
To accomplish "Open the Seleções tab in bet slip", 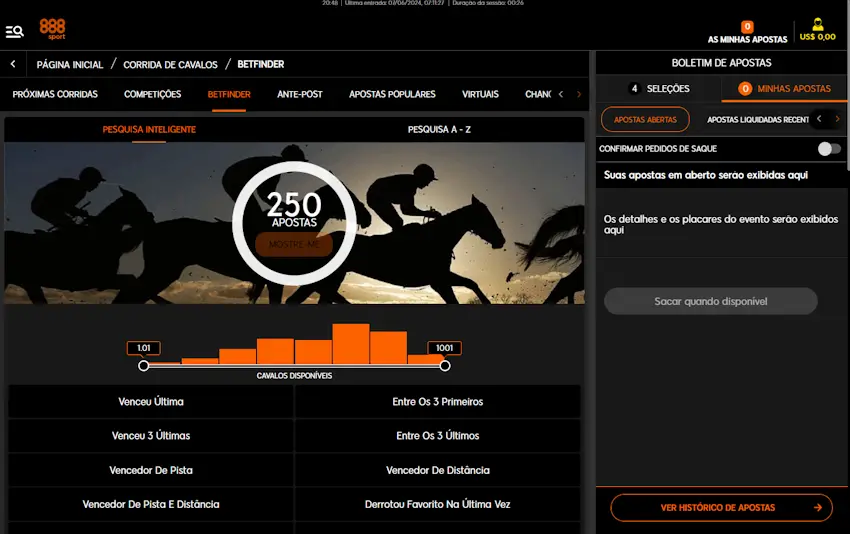I will pos(659,88).
